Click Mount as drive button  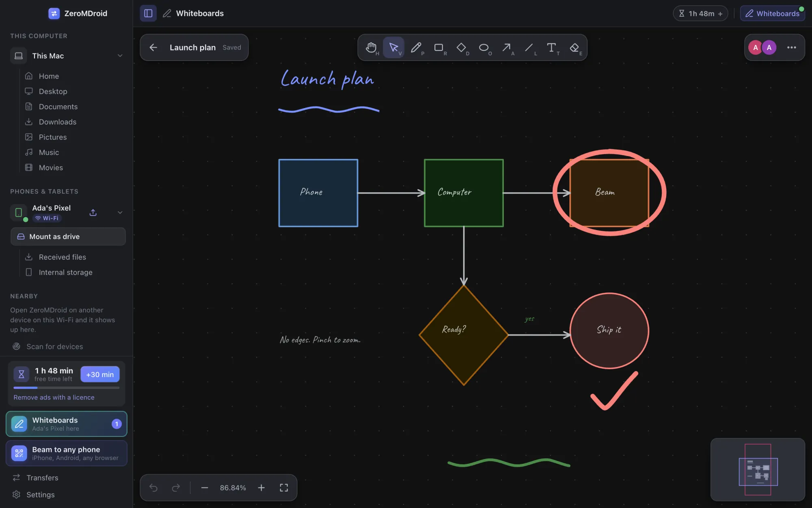coord(68,237)
